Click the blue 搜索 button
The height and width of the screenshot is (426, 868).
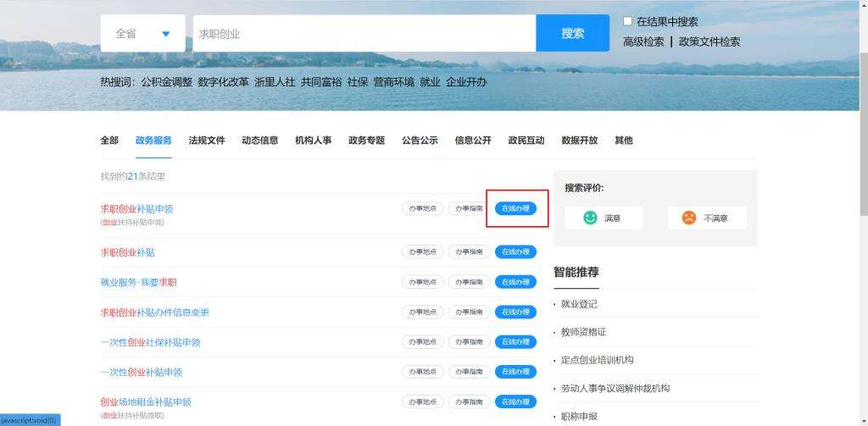(x=572, y=34)
